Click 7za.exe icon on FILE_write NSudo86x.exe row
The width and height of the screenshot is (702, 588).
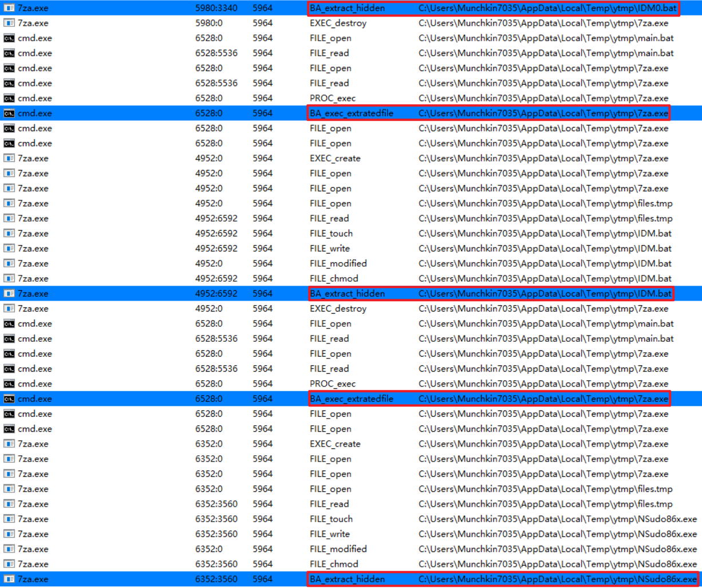(x=9, y=534)
